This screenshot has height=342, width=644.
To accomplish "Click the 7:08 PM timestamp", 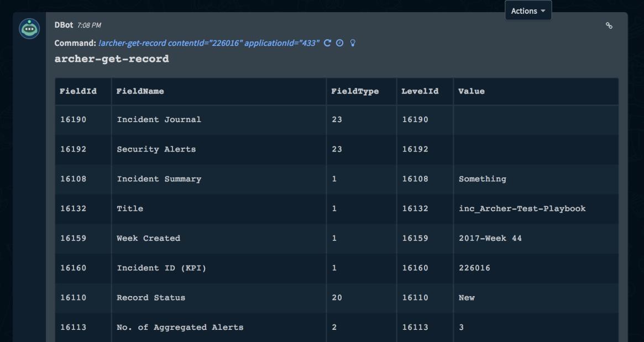I will point(89,25).
